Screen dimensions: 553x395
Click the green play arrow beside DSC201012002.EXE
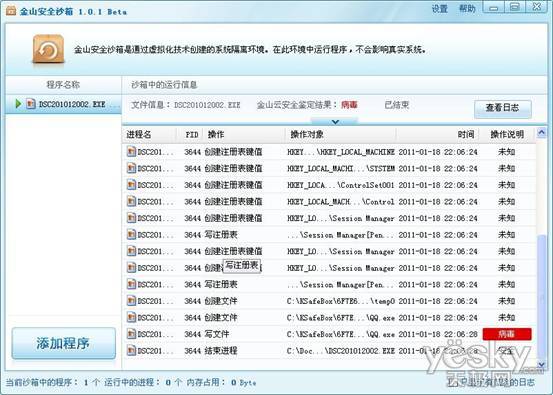coord(18,104)
